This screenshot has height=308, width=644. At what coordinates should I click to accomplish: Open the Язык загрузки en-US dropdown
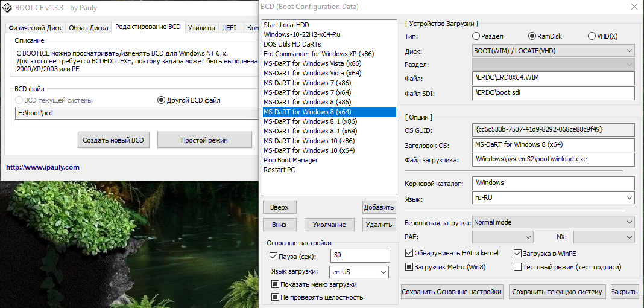(x=359, y=272)
